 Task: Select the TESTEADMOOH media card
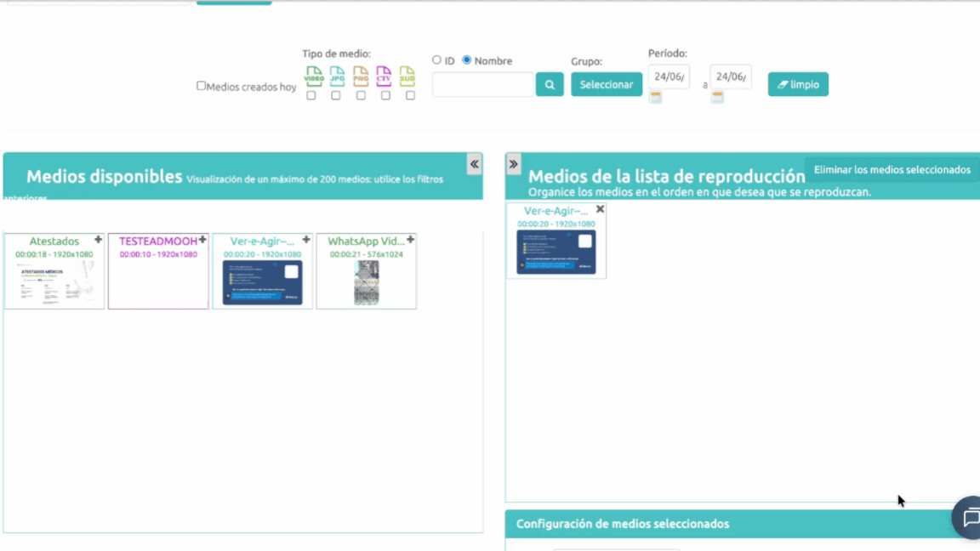click(x=158, y=271)
